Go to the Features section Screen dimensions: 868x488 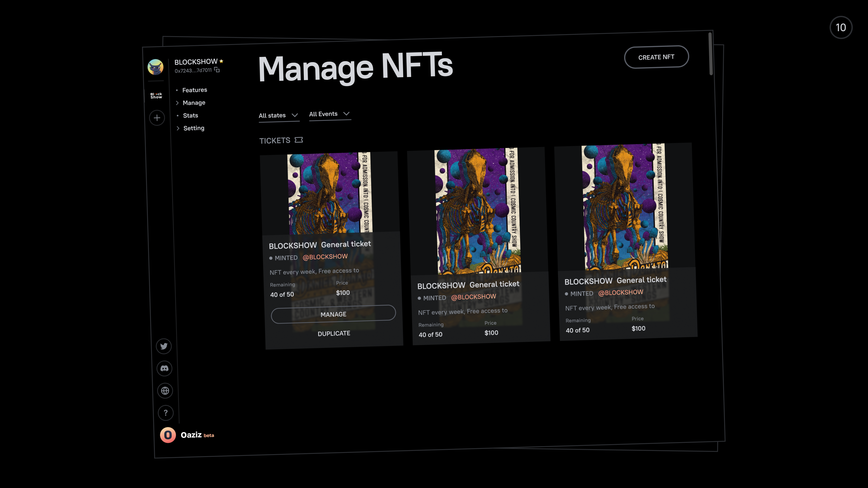[194, 90]
